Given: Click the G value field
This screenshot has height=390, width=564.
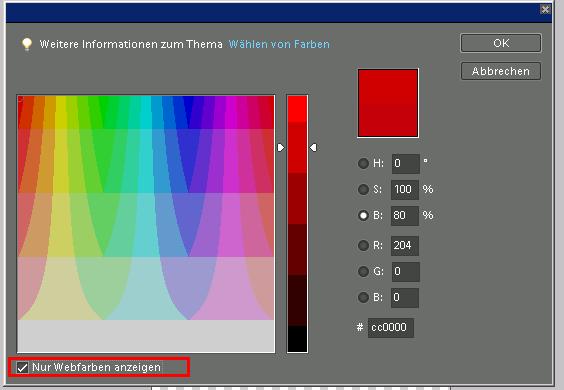Looking at the screenshot, I should click(x=405, y=272).
